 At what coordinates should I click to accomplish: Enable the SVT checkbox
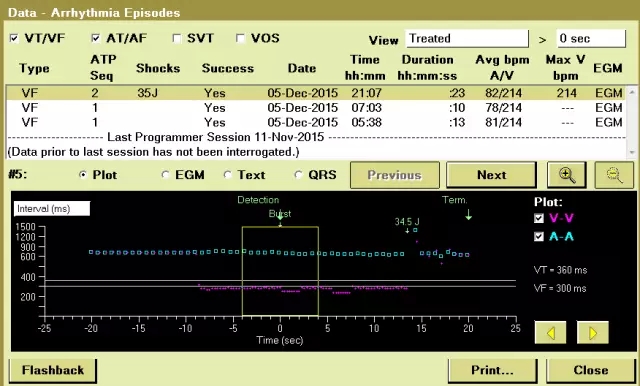tap(177, 38)
